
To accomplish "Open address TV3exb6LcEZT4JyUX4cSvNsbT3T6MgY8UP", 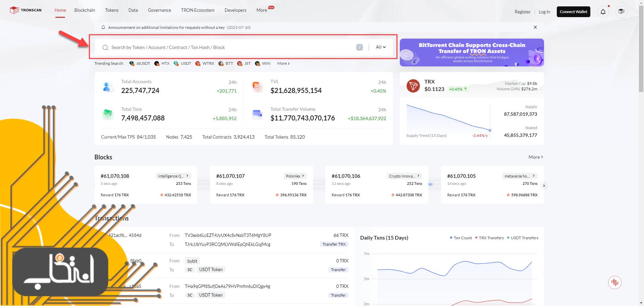I will (228, 235).
